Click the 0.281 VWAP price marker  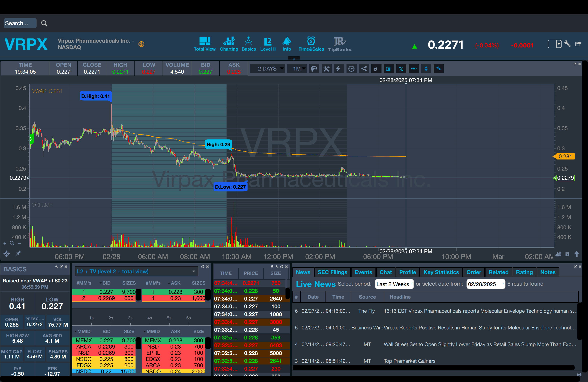click(x=565, y=156)
